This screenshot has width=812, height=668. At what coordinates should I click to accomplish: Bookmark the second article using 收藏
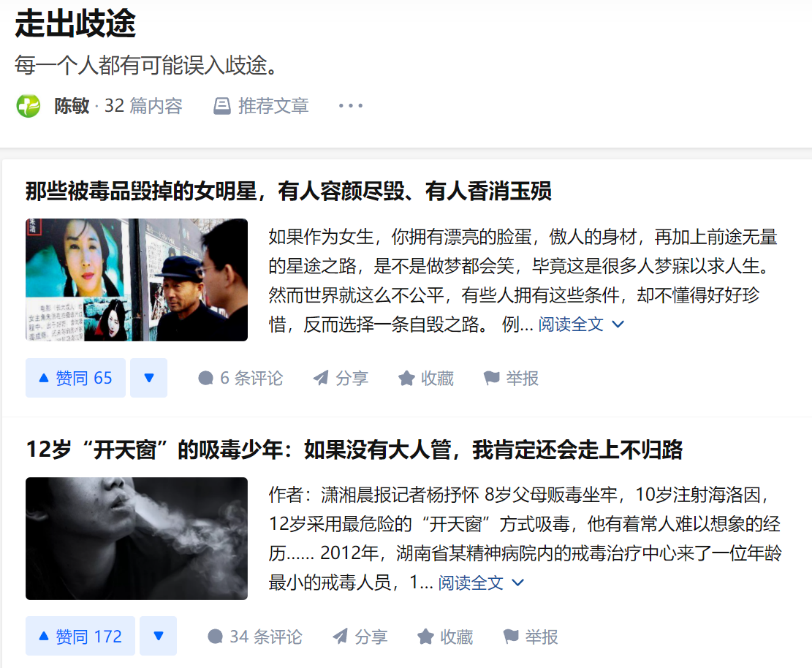pyautogui.click(x=445, y=636)
